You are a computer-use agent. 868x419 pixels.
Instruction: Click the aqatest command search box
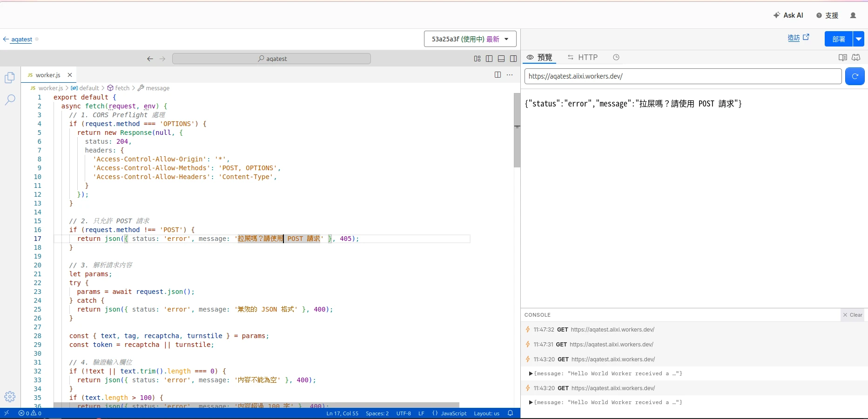tap(271, 59)
